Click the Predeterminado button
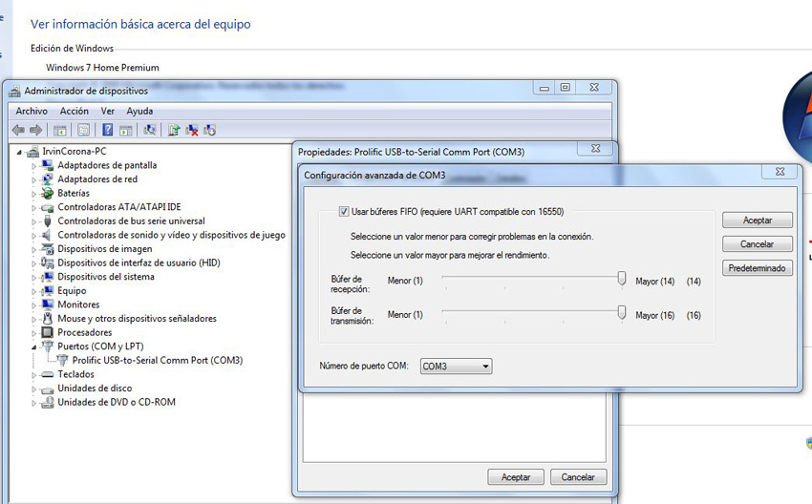The image size is (812, 504). 758,268
